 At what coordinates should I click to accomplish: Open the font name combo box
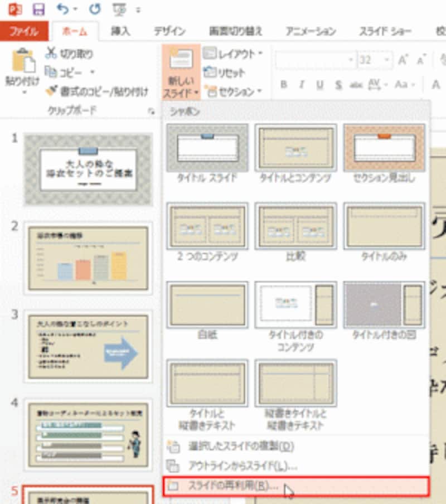(x=316, y=60)
